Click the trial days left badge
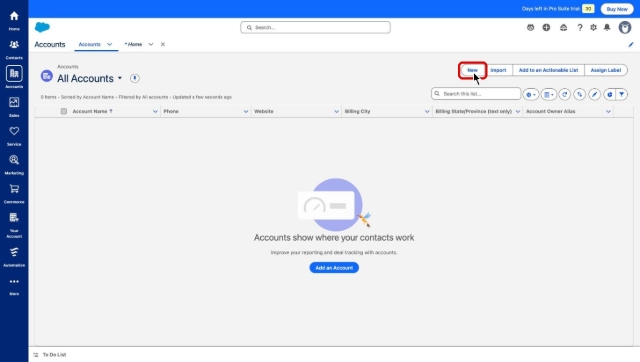The image size is (640, 362). [x=588, y=9]
